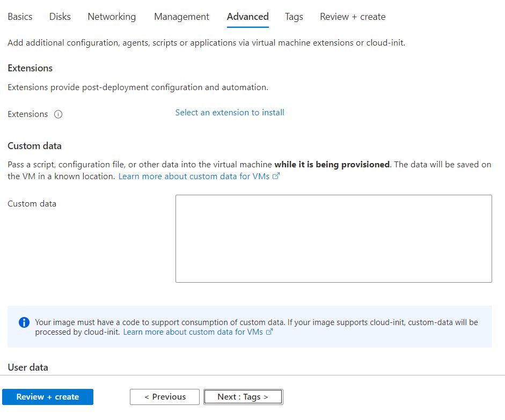Click the info icon beside the Extensions label

58,114
